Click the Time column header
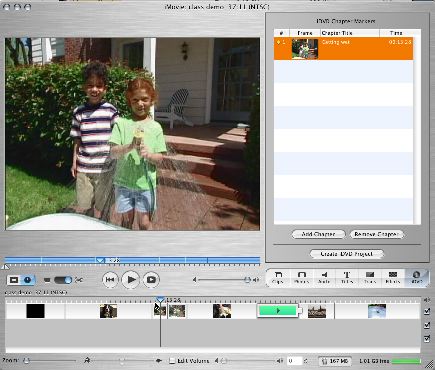This screenshot has height=370, width=435. coord(396,33)
